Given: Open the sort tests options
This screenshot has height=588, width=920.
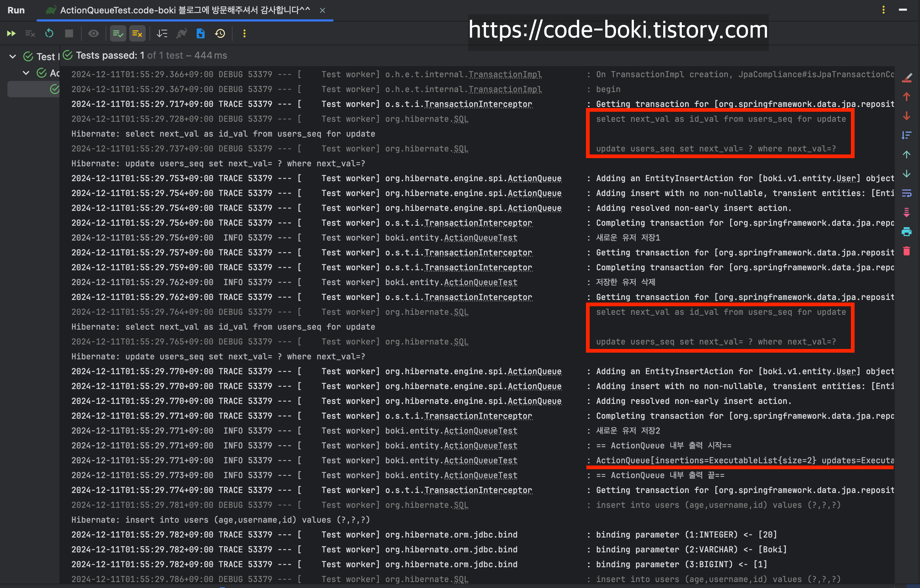Looking at the screenshot, I should pyautogui.click(x=162, y=34).
